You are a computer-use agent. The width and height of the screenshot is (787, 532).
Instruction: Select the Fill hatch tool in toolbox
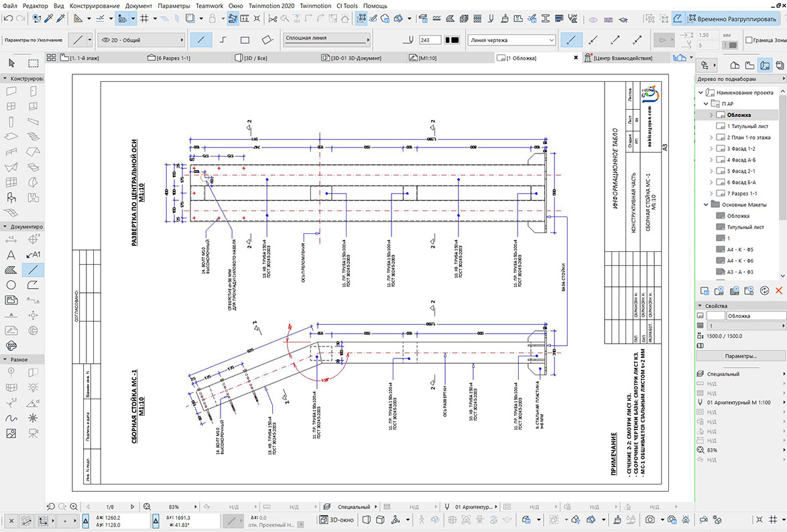click(11, 270)
